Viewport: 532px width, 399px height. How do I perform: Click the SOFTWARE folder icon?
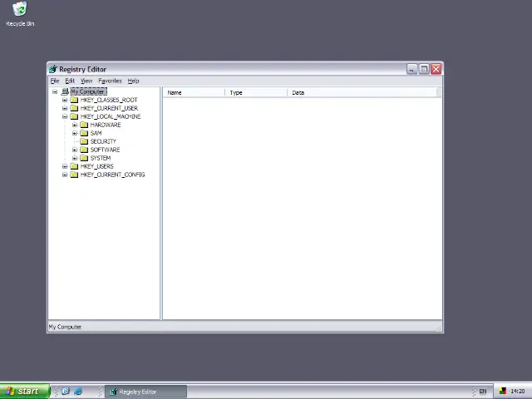84,150
